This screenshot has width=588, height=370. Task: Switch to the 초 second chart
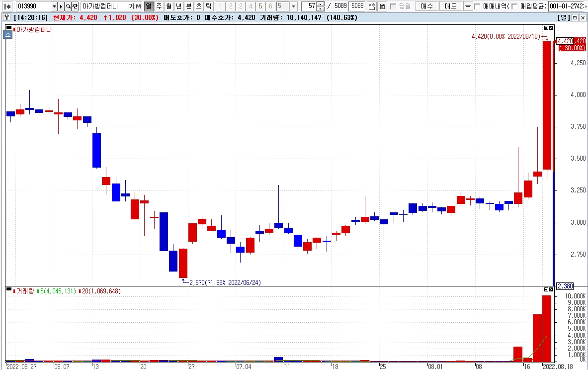199,6
